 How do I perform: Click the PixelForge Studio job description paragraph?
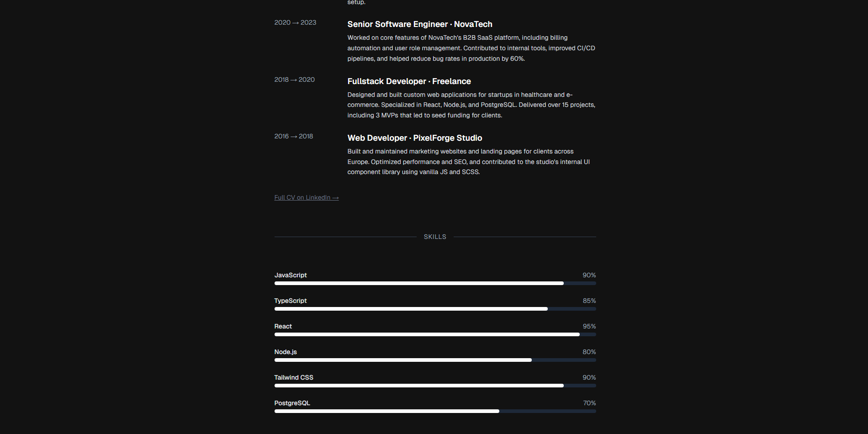click(469, 162)
